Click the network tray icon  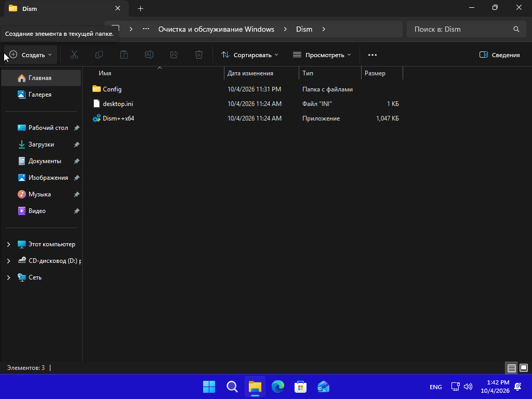tap(455, 387)
